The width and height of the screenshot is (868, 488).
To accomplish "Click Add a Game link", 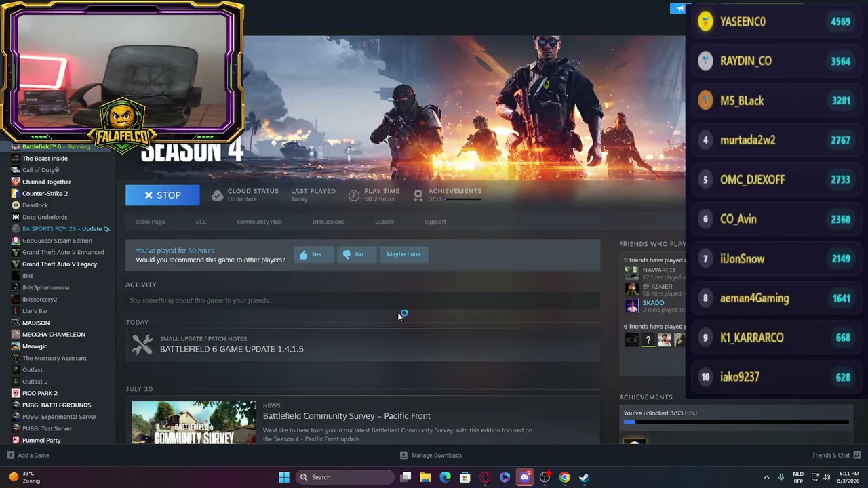I will pos(33,455).
